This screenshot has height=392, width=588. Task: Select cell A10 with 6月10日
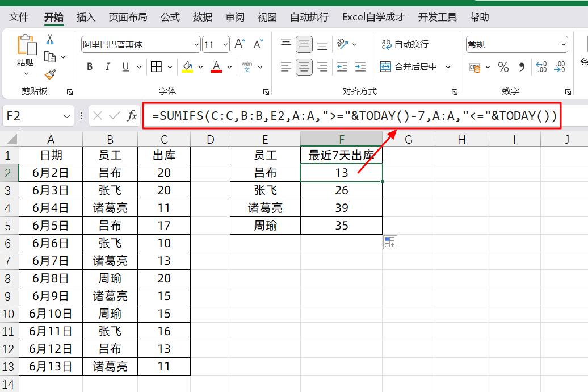pyautogui.click(x=51, y=314)
